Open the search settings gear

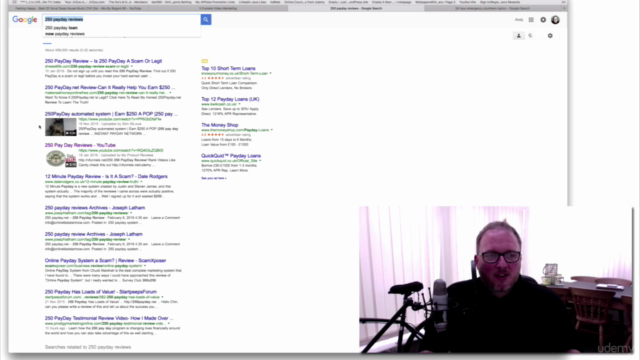550,36
